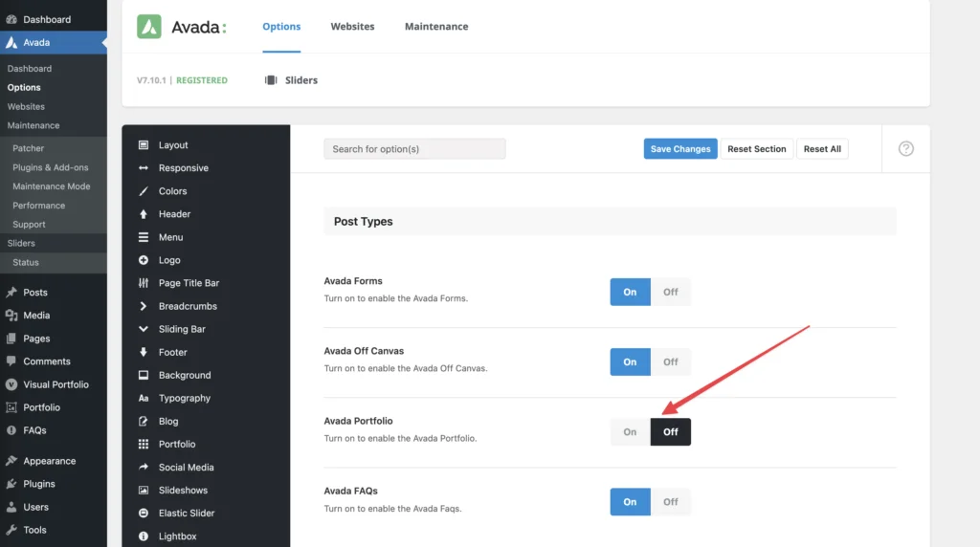Click the Plugins plug icon
This screenshot has width=980, height=547.
tap(11, 484)
